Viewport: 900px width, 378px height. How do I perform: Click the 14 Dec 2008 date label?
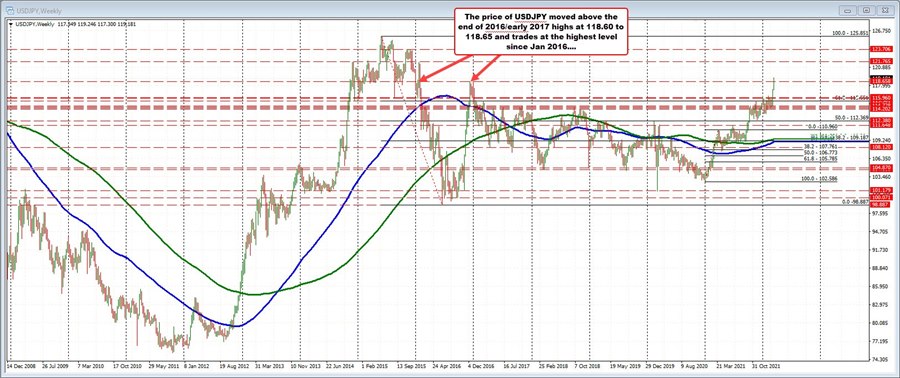(x=21, y=365)
